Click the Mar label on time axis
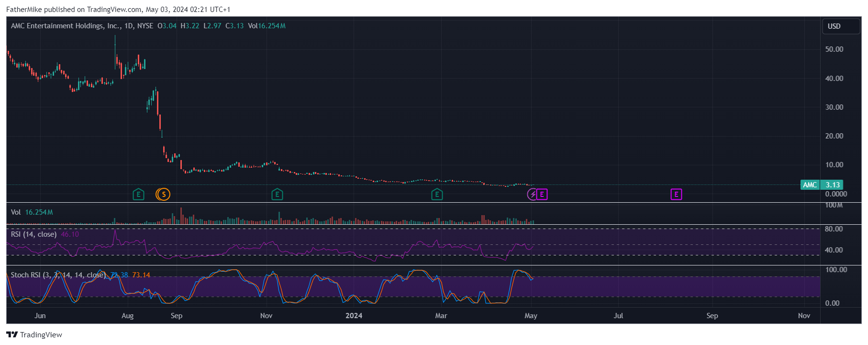The height and width of the screenshot is (345, 868). pos(441,316)
